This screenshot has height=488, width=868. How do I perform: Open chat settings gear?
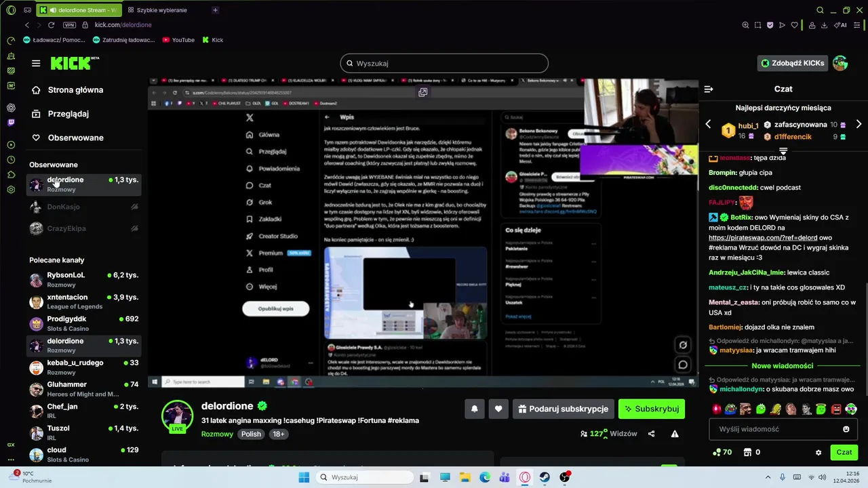[818, 452]
